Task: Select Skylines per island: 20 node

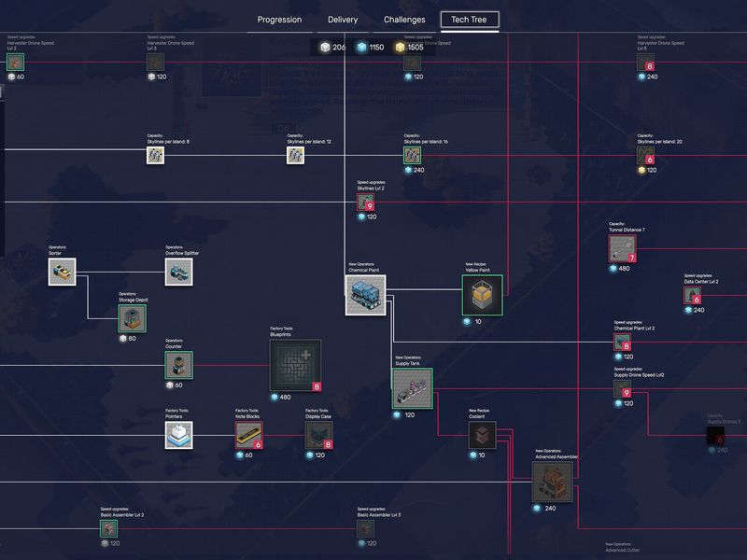Action: (645, 155)
